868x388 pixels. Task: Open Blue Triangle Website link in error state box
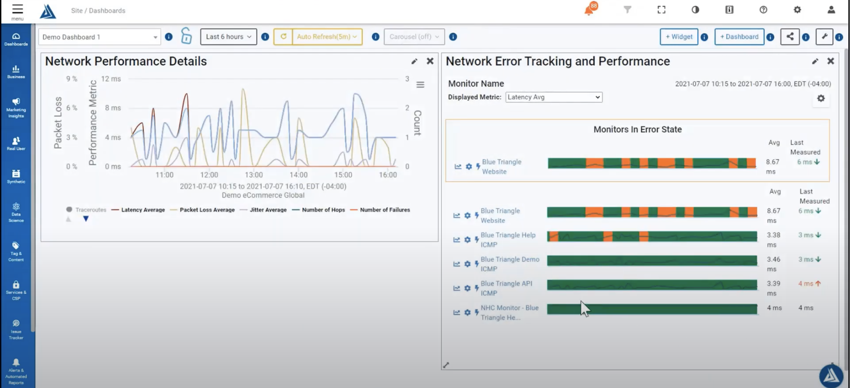501,166
